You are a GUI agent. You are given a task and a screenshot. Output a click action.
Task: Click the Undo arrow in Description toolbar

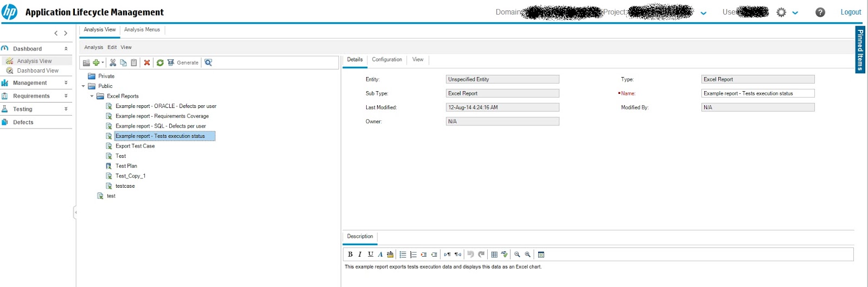click(470, 254)
